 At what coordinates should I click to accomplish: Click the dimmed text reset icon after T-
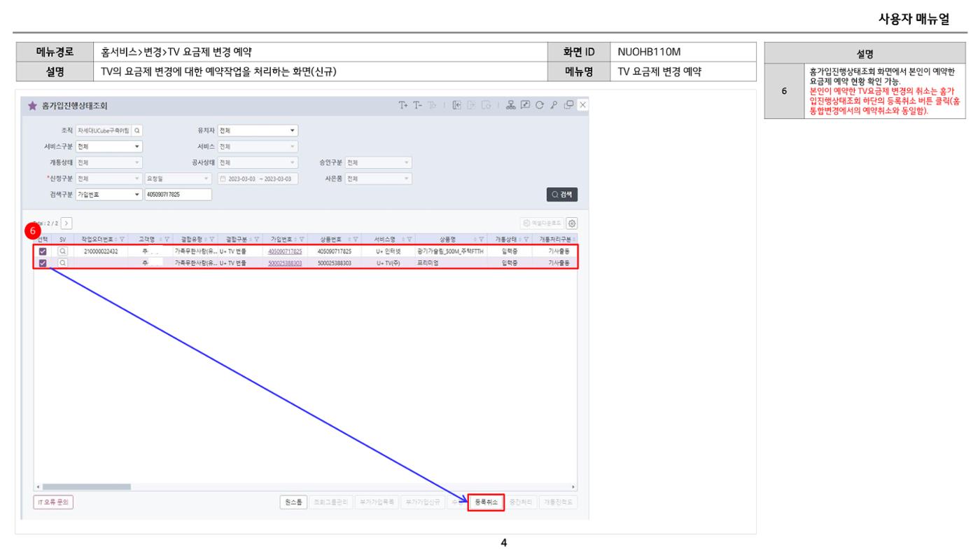click(x=433, y=105)
